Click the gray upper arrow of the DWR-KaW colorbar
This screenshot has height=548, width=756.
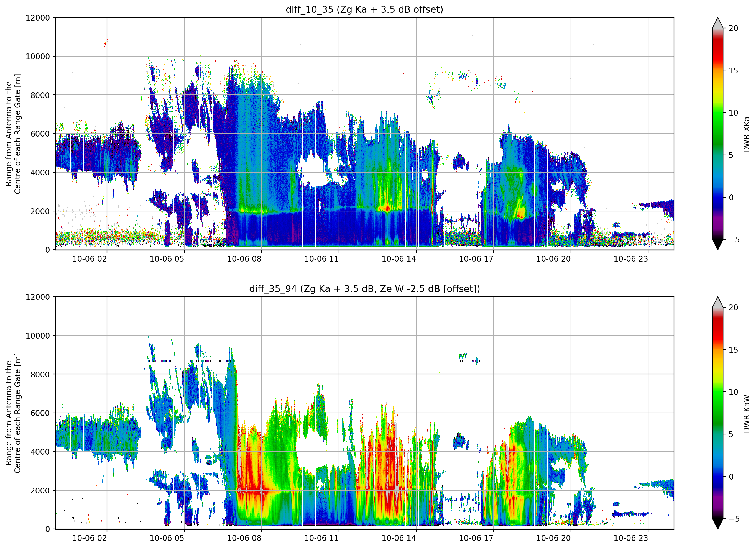point(718,302)
